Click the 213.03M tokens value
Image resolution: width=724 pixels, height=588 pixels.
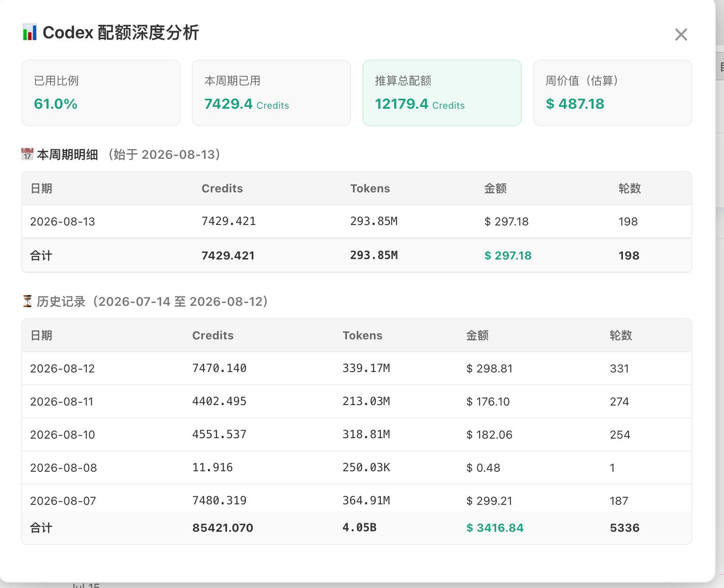click(x=366, y=401)
